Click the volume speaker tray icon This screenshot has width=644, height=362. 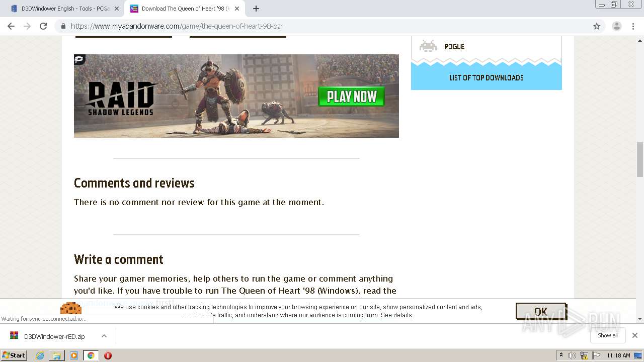572,355
